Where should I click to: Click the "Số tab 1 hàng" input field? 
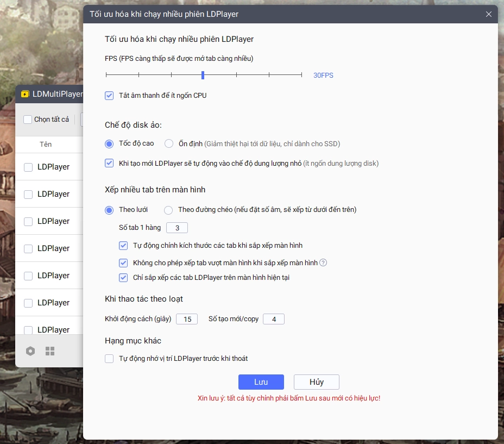177,228
